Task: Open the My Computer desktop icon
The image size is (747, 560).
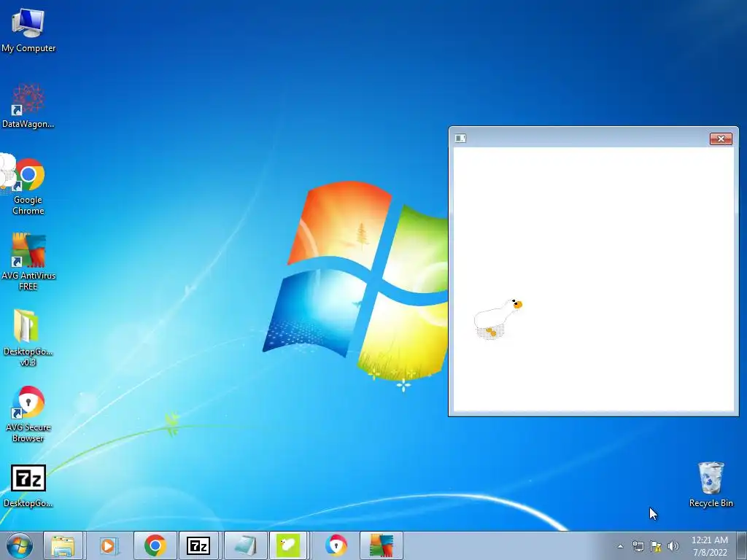Action: click(x=28, y=31)
